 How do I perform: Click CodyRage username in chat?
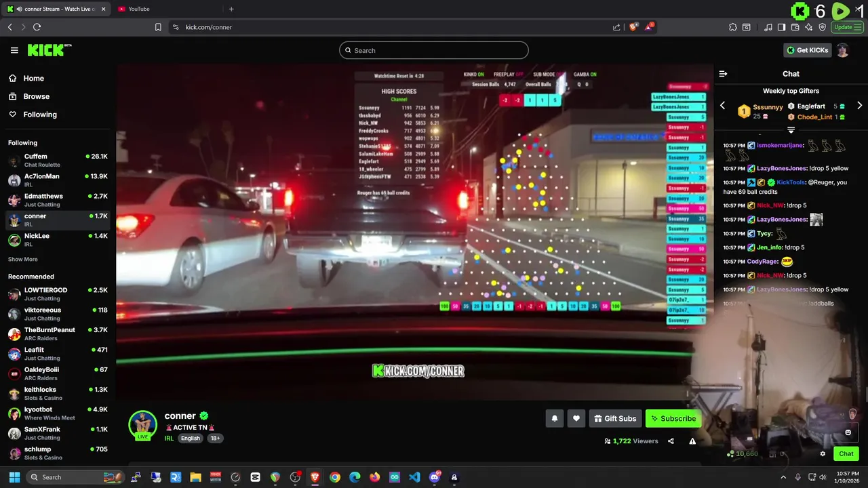[x=762, y=262]
